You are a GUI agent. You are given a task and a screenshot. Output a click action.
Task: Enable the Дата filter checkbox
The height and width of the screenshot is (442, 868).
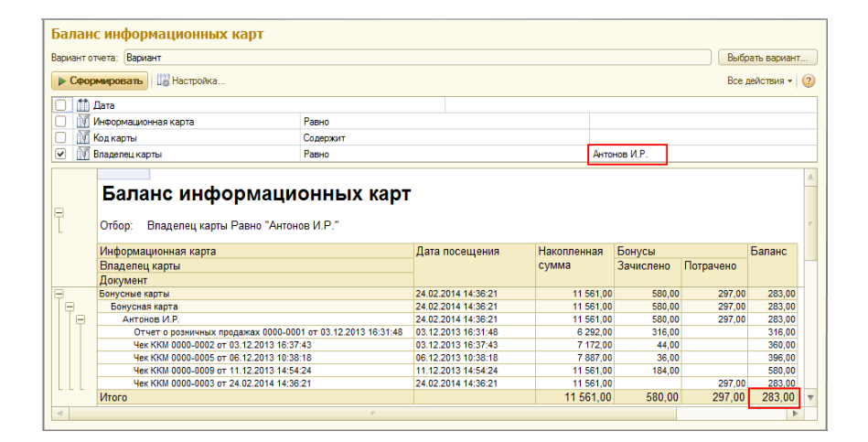(60, 105)
